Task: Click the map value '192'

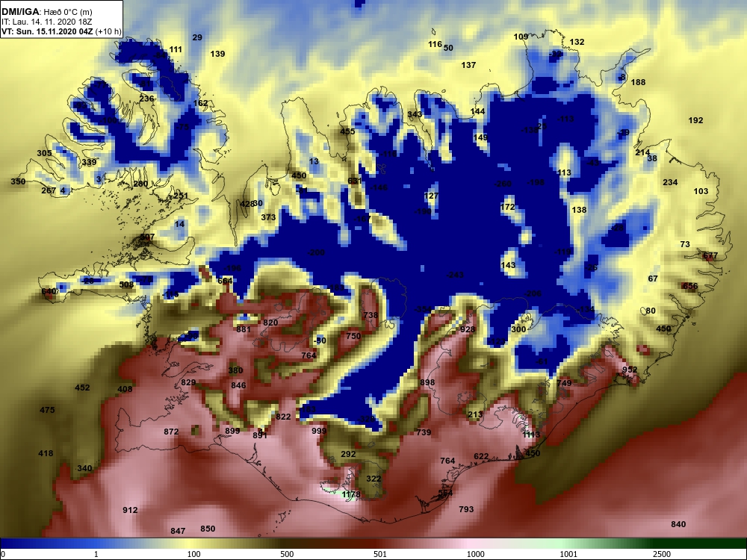Action: click(696, 120)
